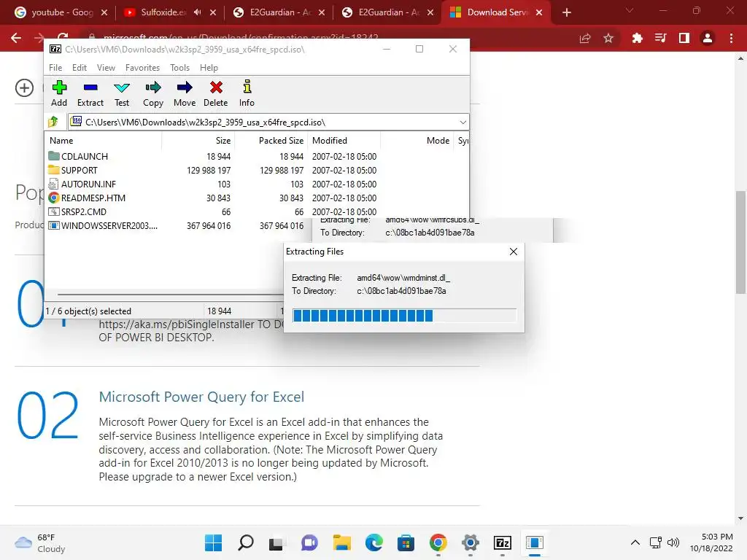Select the WINDOWSSERVER2003 executable file
Image resolution: width=747 pixels, height=560 pixels.
tap(177, 226)
